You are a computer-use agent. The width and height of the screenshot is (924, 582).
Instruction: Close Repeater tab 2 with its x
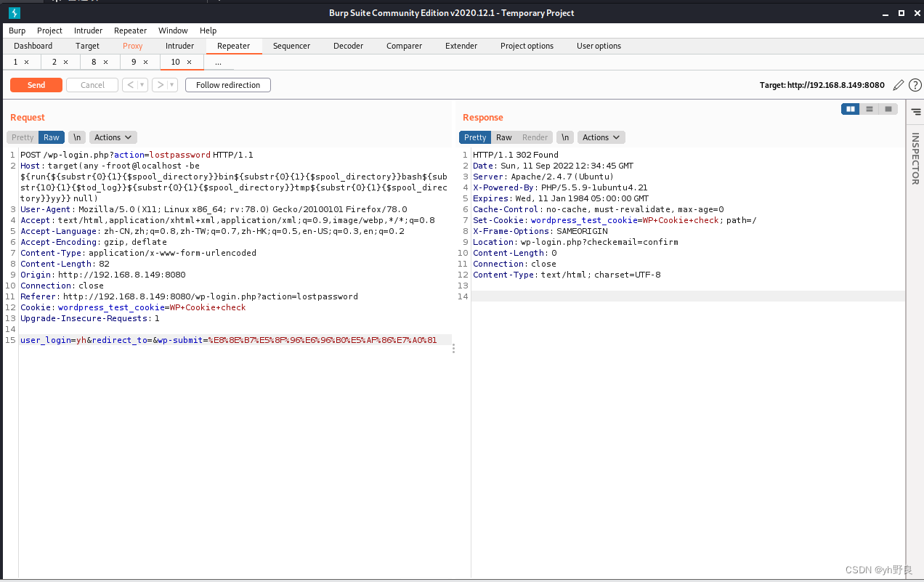[x=65, y=62]
